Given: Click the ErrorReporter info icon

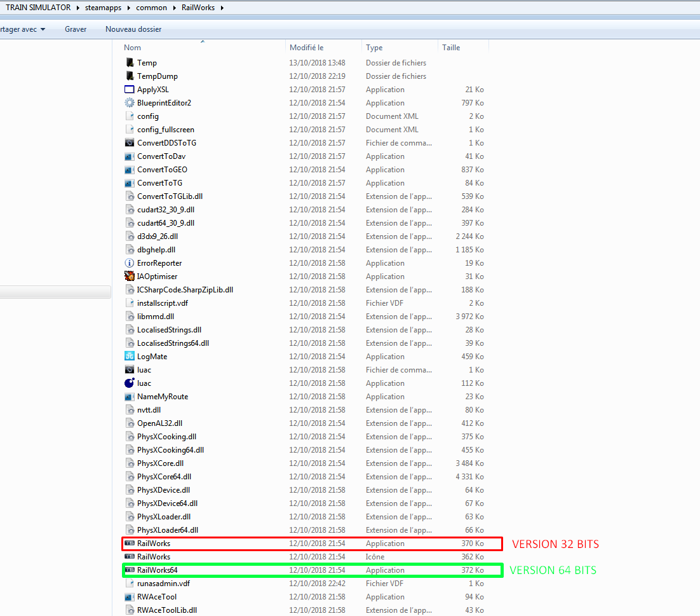Looking at the screenshot, I should coord(130,263).
